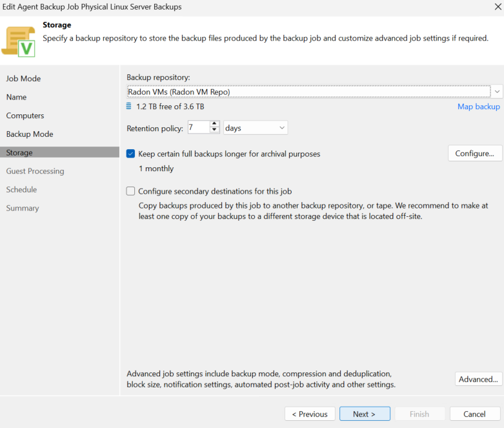Increase retention days with up arrow

[214, 124]
